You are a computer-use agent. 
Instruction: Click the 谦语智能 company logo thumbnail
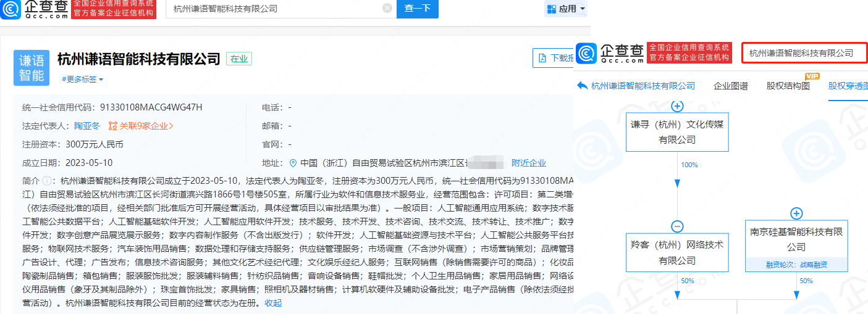(31, 68)
